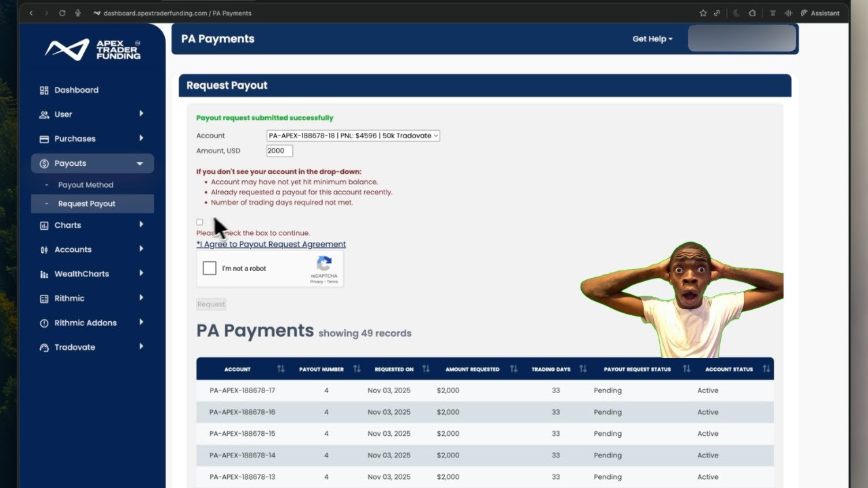Click the microphone icon in browser toolbar
Screen dimensions: 868x488
pyautogui.click(x=78, y=13)
